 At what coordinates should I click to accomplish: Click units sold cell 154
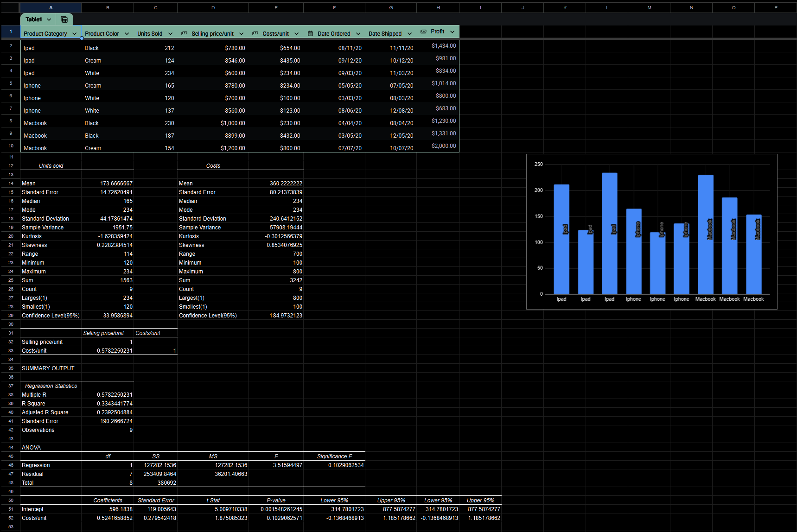(x=169, y=148)
